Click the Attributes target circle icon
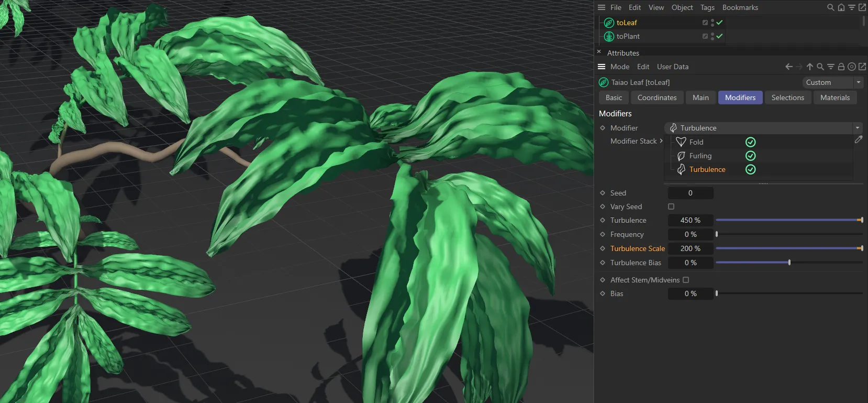This screenshot has width=868, height=403. point(852,67)
